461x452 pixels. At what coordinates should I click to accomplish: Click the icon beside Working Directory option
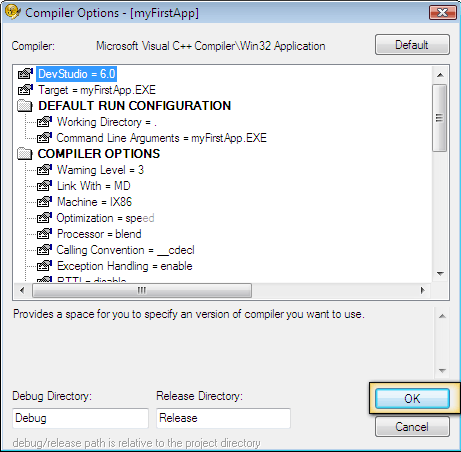(44, 122)
